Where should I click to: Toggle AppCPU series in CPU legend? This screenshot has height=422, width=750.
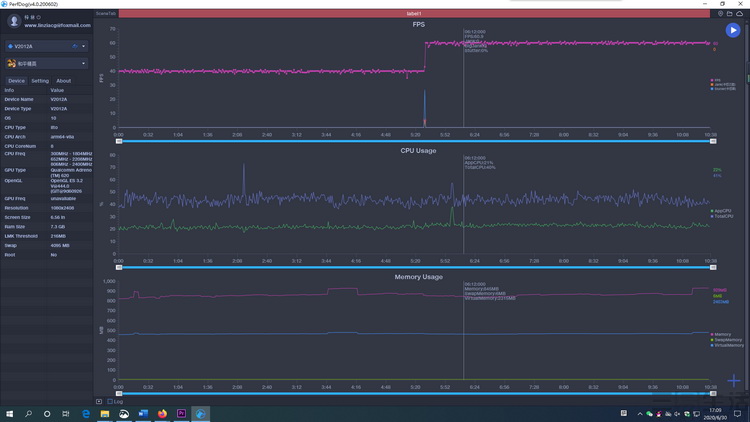721,211
